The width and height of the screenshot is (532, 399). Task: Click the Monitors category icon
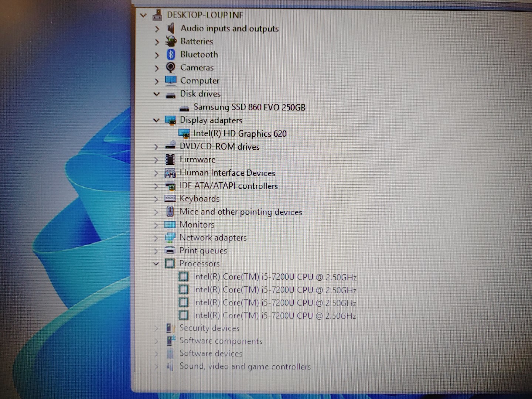(170, 225)
